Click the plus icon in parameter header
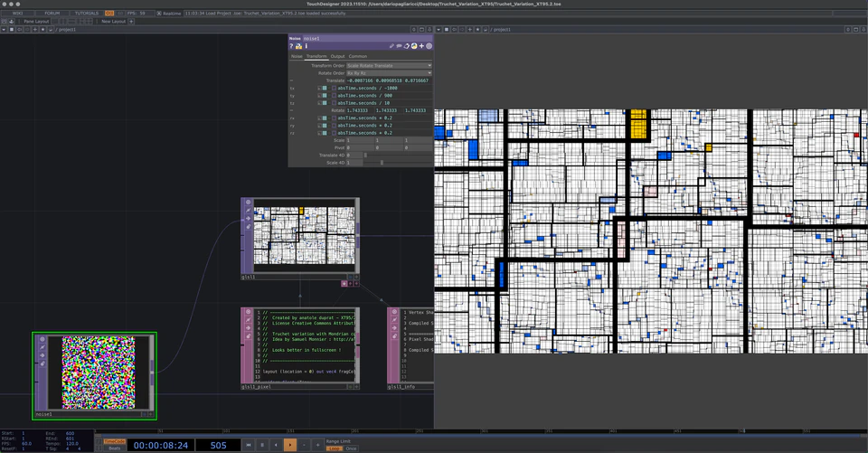 [421, 46]
